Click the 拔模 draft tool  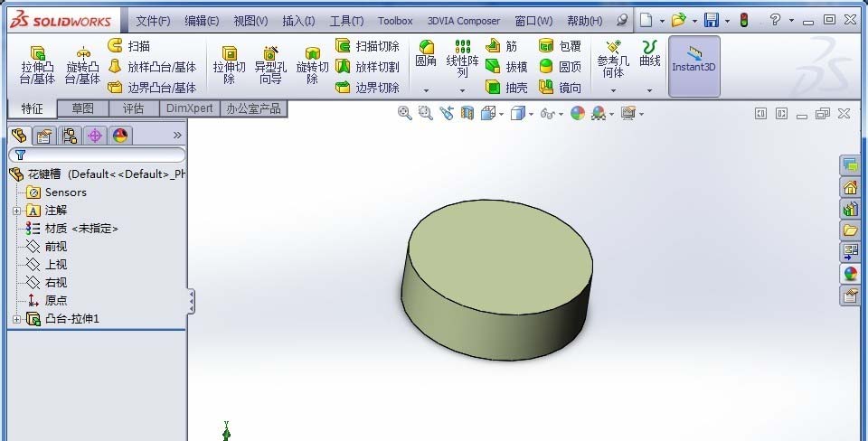tap(506, 67)
